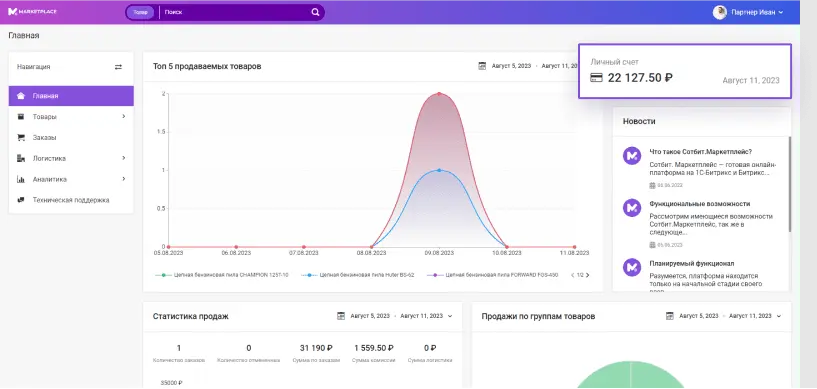
Task: Click the Логистика icon in sidebar
Action: click(21, 158)
